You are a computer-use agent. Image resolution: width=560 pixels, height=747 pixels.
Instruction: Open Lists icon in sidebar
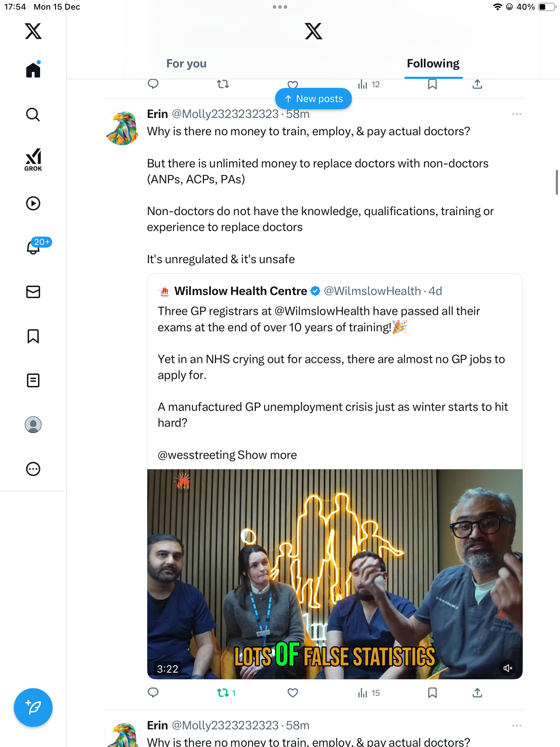click(x=33, y=380)
